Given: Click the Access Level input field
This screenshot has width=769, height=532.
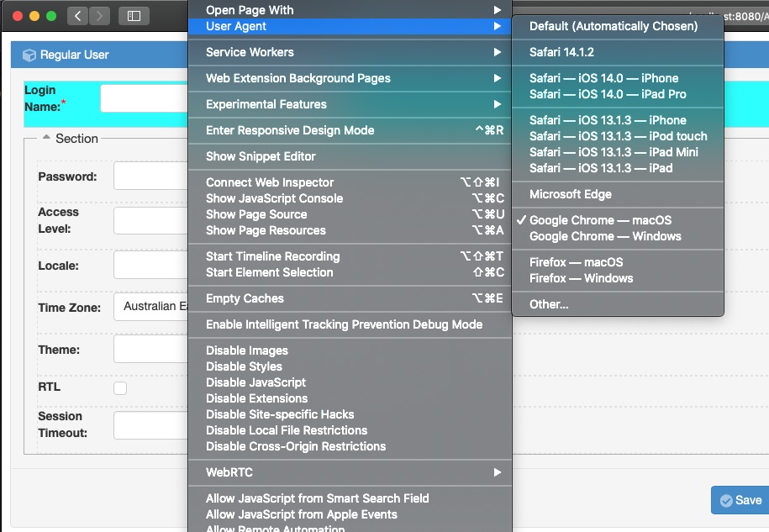Looking at the screenshot, I should [x=151, y=220].
